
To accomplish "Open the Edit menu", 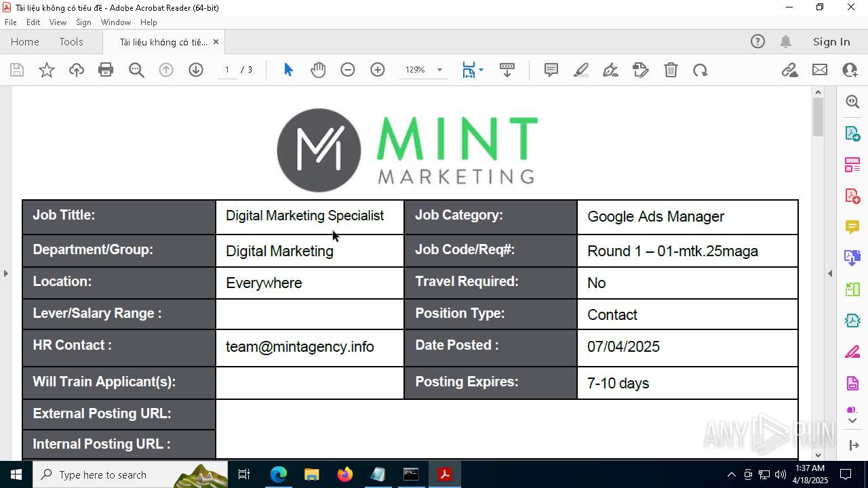I will click(33, 22).
